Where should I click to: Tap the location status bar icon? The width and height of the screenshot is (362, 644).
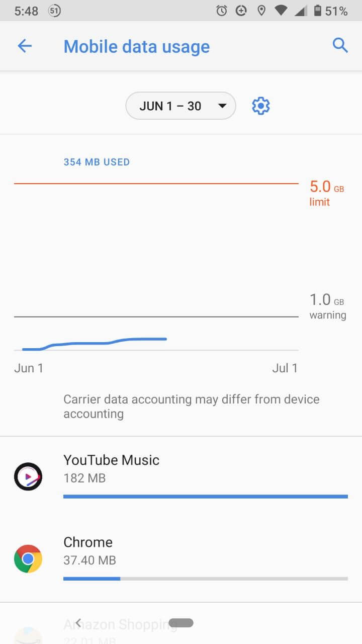coord(261,11)
